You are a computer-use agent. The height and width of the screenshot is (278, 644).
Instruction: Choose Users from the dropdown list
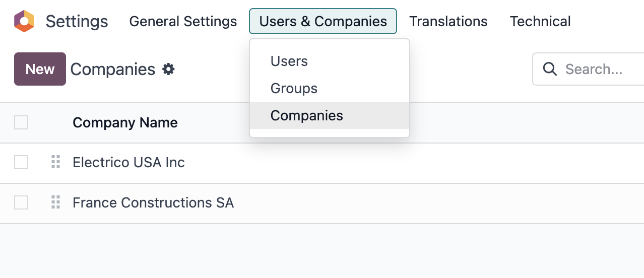coord(289,61)
